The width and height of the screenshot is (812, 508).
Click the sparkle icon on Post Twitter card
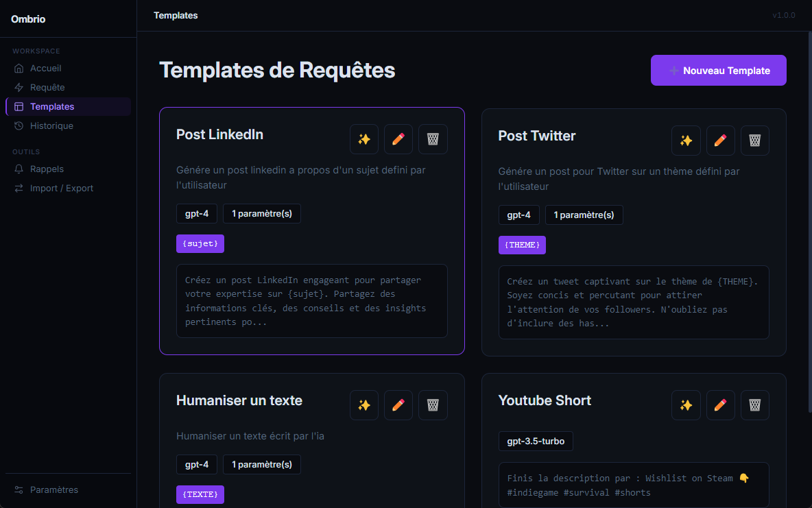click(686, 141)
